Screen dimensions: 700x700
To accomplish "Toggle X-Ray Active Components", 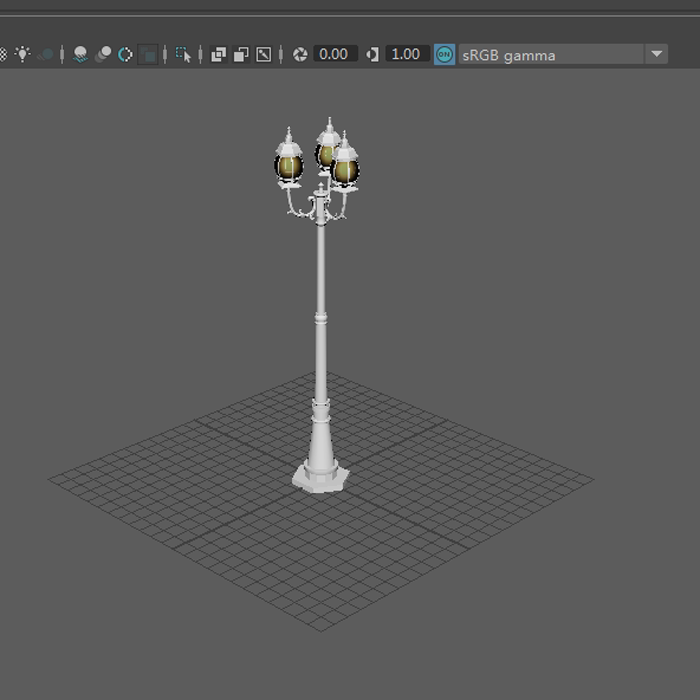I will pyautogui.click(x=240, y=54).
